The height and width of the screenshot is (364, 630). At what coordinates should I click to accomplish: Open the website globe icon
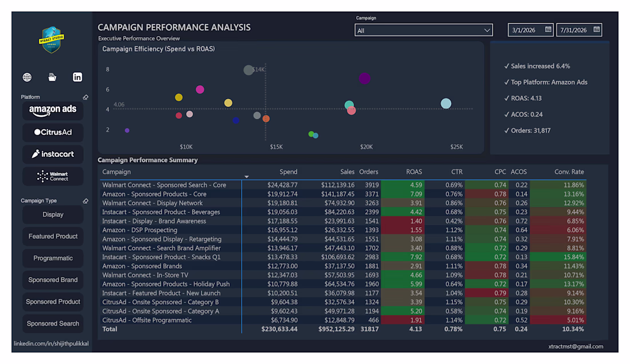(x=27, y=77)
